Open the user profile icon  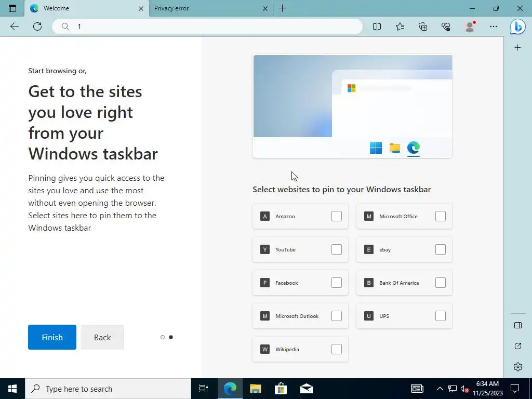(x=470, y=26)
